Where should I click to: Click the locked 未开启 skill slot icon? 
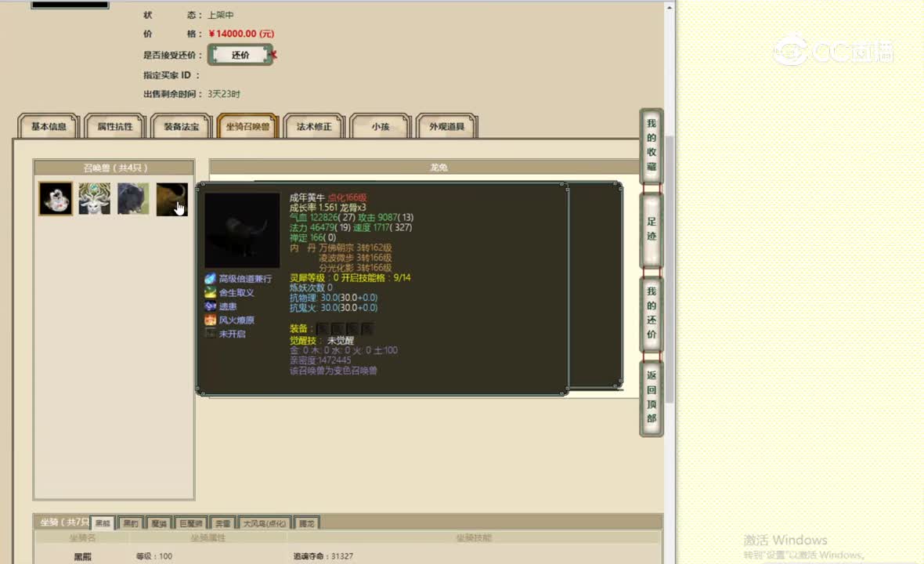point(211,334)
